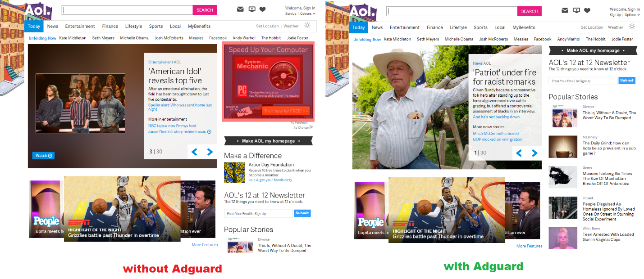Click the AOL logo on the right page
Image resolution: width=644 pixels, height=279 pixels.
363,11
